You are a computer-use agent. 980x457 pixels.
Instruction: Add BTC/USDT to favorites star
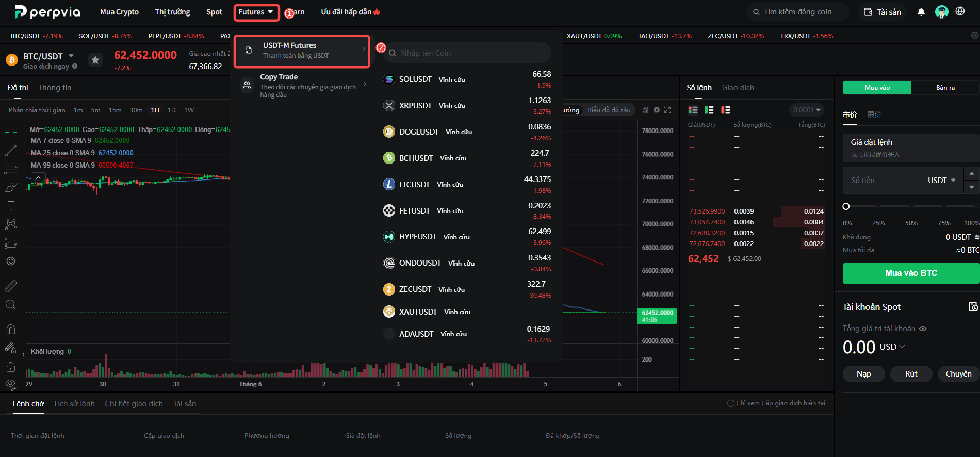coord(95,60)
